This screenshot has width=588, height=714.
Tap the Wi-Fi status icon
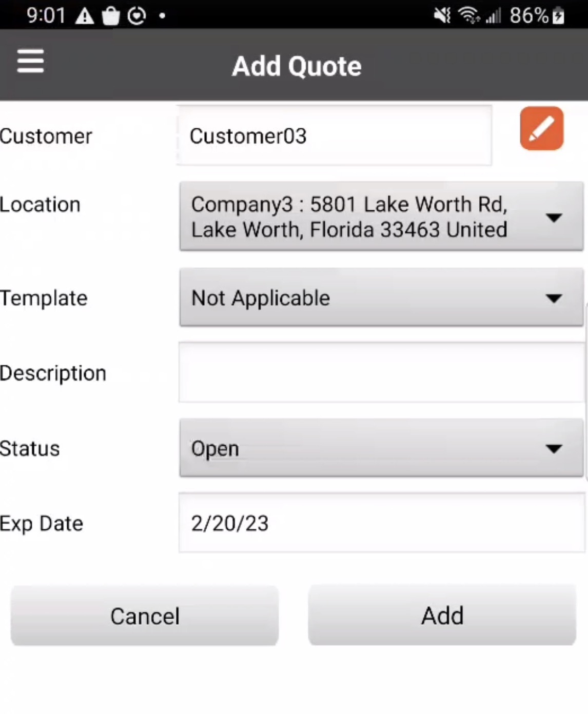coord(468,16)
